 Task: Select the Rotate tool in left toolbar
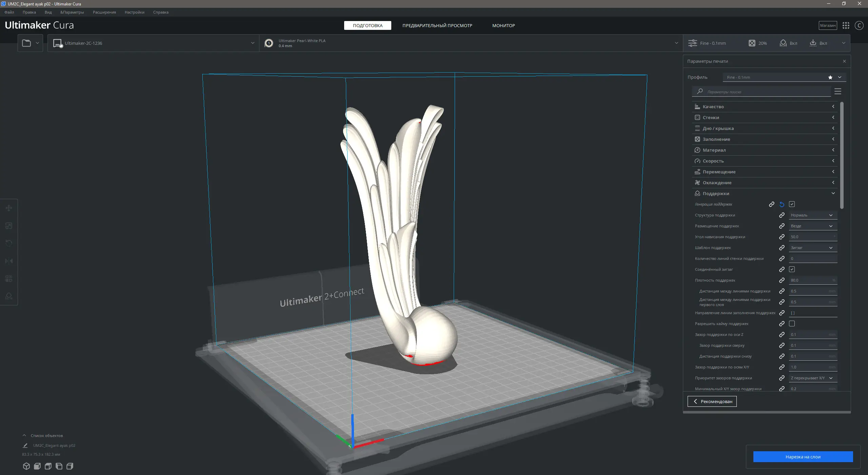click(9, 243)
